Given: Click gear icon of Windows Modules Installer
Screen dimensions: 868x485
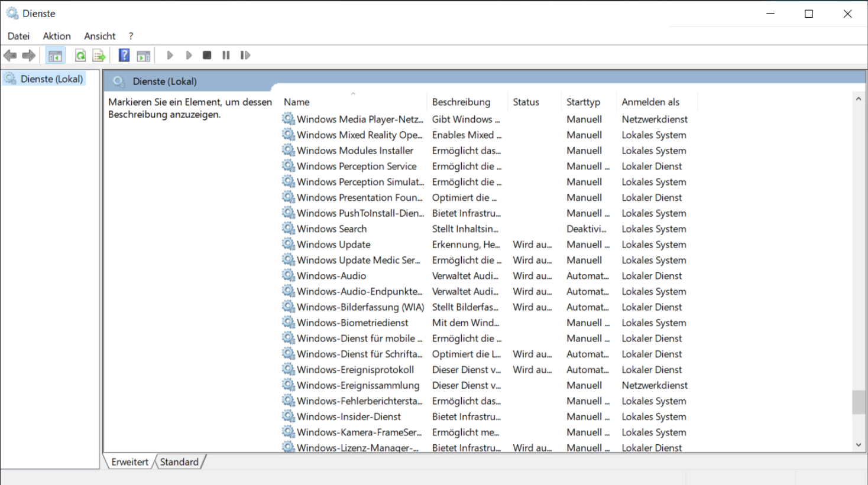Looking at the screenshot, I should tap(289, 151).
